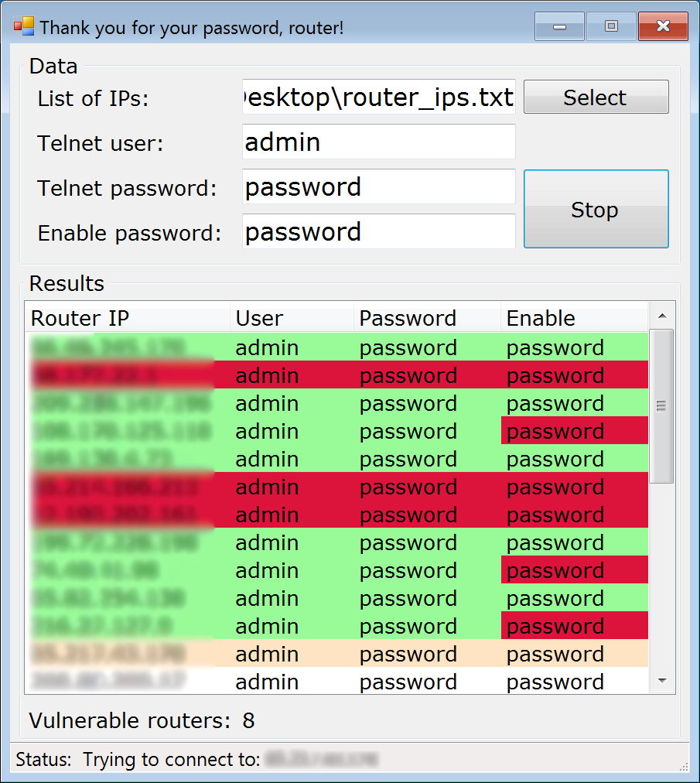Click the Select button for IP list
This screenshot has width=700, height=783.
point(596,97)
